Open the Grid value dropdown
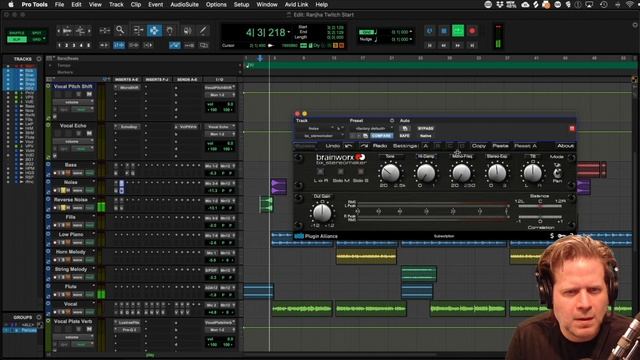The image size is (640, 360). pyautogui.click(x=411, y=31)
